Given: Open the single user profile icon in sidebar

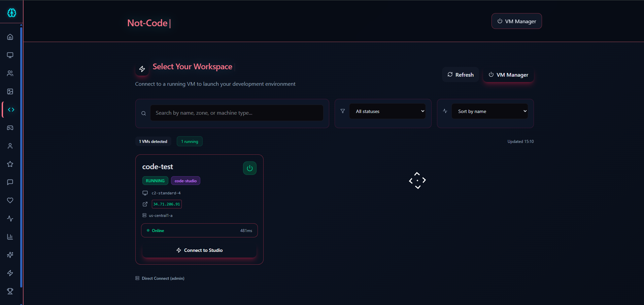Looking at the screenshot, I should click(x=10, y=146).
